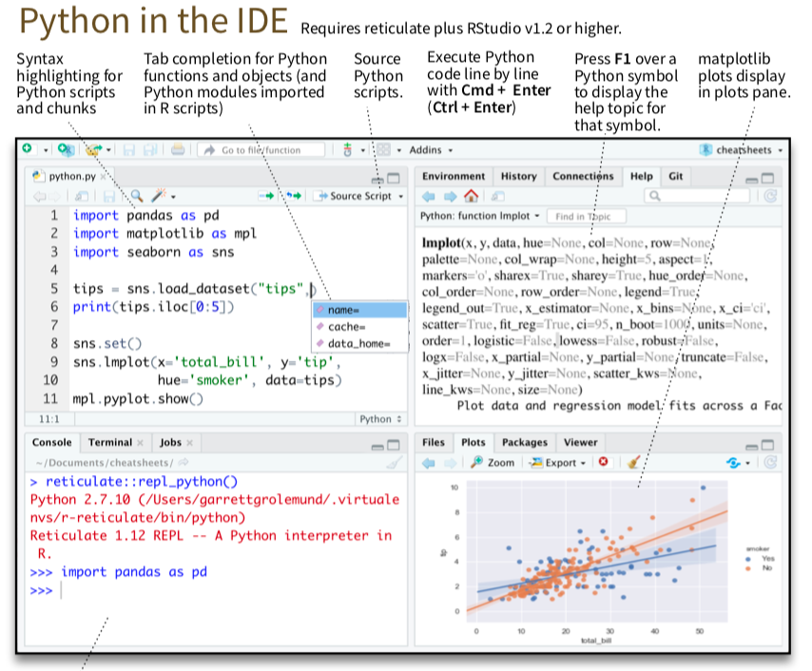The image size is (812, 671).
Task: Switch to the Terminal tab
Action: pyautogui.click(x=109, y=443)
